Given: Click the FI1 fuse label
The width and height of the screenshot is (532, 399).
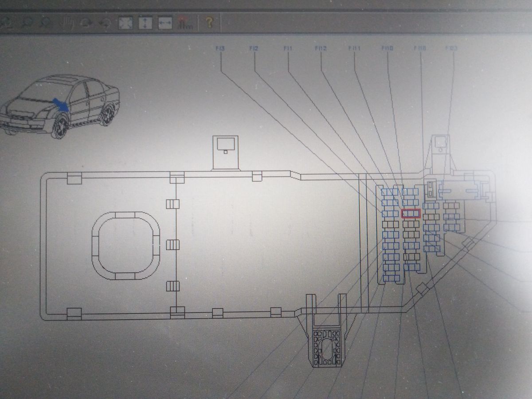Looking at the screenshot, I should [288, 48].
